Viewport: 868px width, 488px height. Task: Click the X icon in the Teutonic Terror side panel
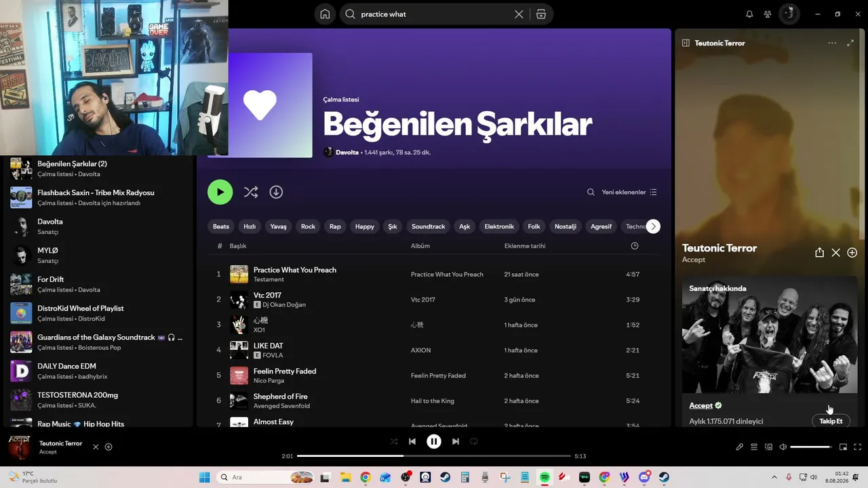tap(835, 253)
